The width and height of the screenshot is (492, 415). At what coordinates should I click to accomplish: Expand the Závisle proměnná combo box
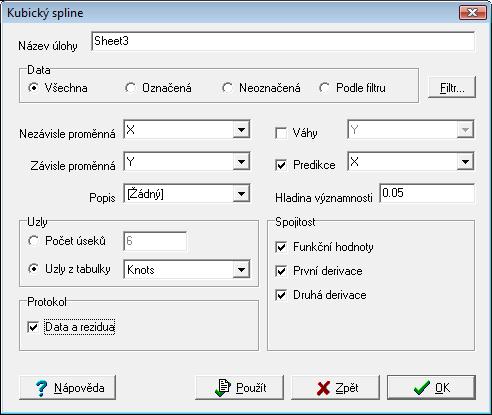[241, 162]
